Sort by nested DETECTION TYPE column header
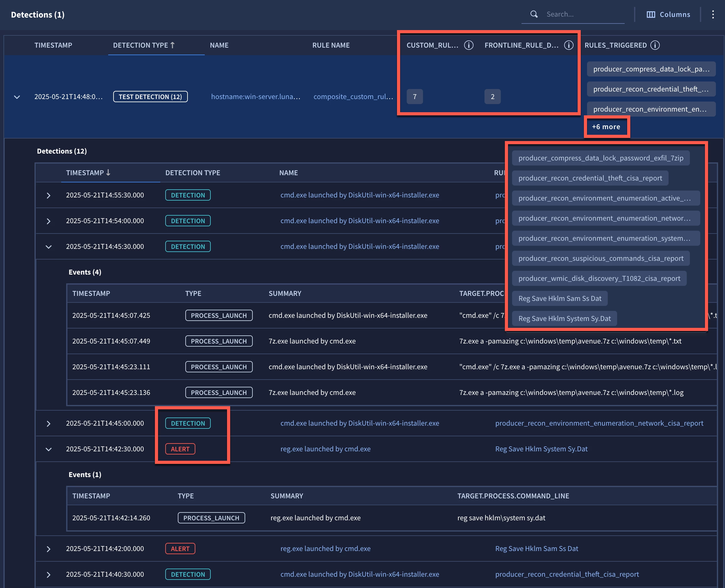Image resolution: width=725 pixels, height=588 pixels. point(193,173)
